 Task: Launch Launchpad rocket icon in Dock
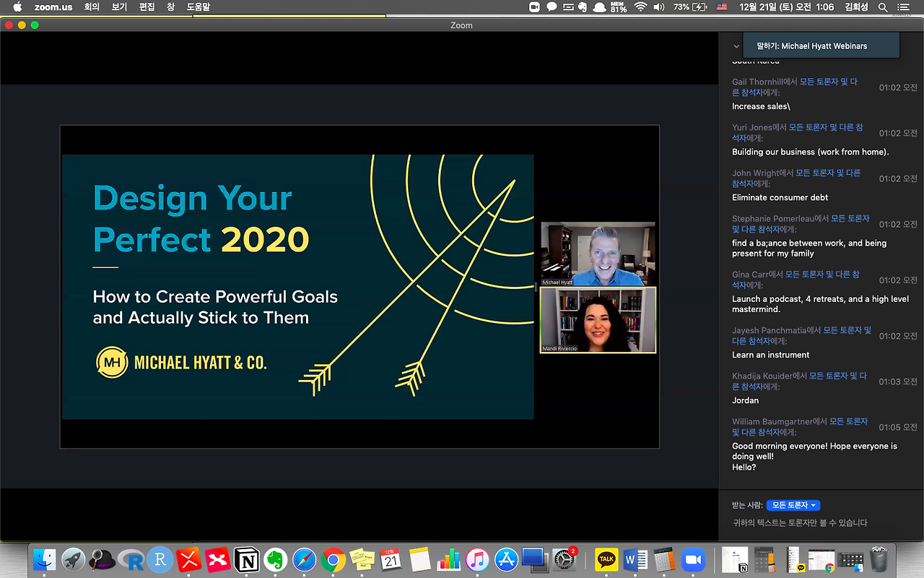point(74,559)
